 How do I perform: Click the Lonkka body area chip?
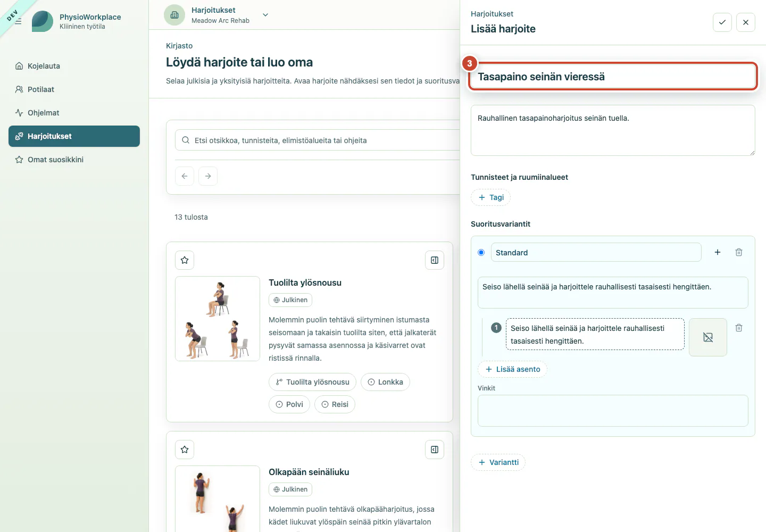click(x=385, y=382)
